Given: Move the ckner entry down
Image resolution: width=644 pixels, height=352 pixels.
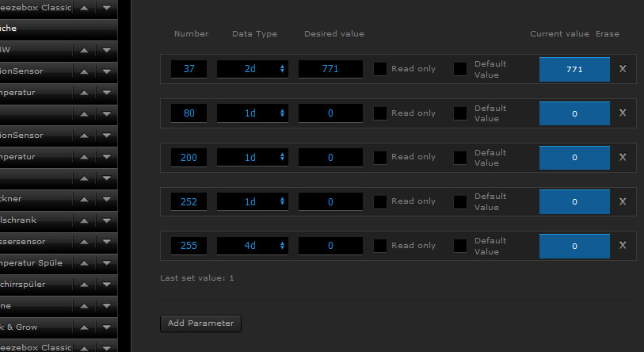Looking at the screenshot, I should (107, 199).
